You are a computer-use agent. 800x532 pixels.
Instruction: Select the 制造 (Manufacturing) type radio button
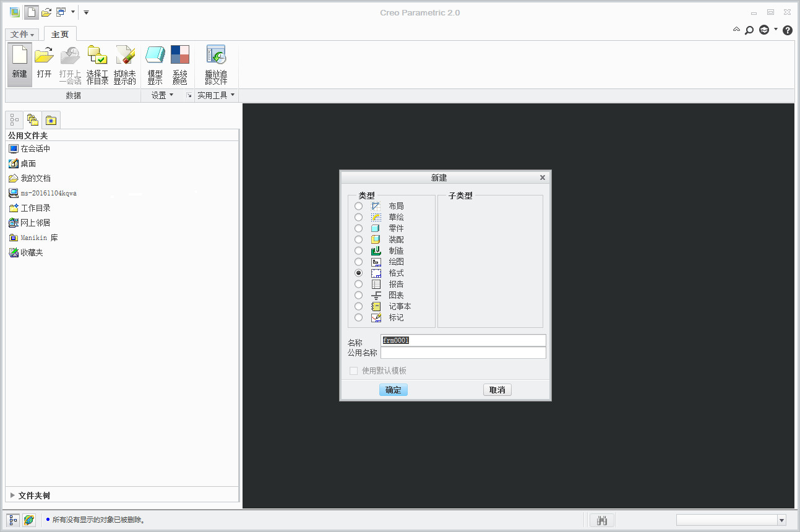[359, 251]
